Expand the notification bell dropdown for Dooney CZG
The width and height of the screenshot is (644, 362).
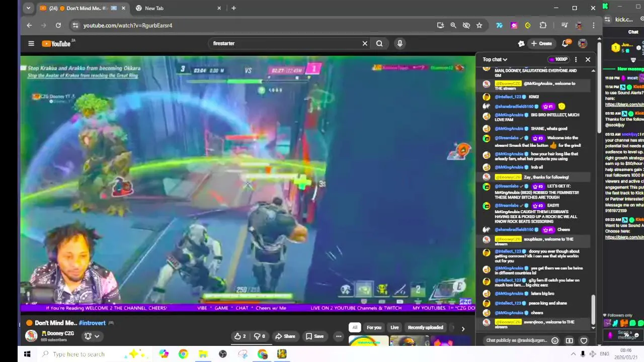coord(92,336)
